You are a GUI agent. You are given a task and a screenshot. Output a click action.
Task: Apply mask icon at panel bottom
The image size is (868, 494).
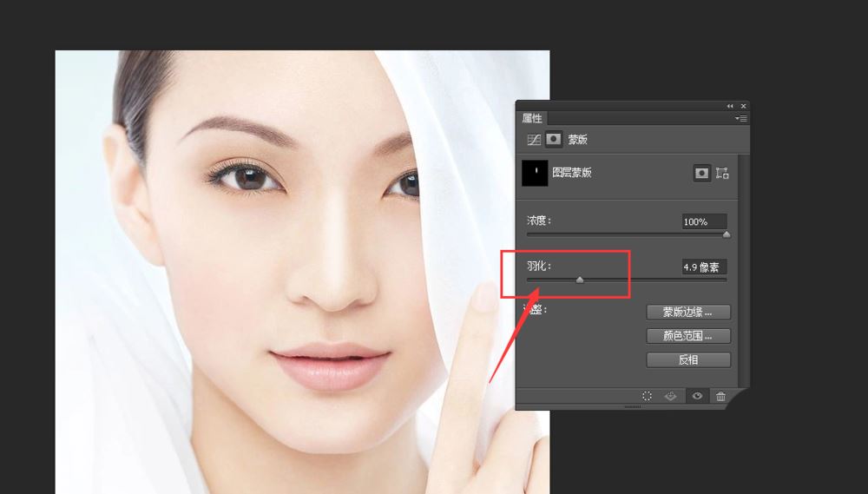[670, 395]
